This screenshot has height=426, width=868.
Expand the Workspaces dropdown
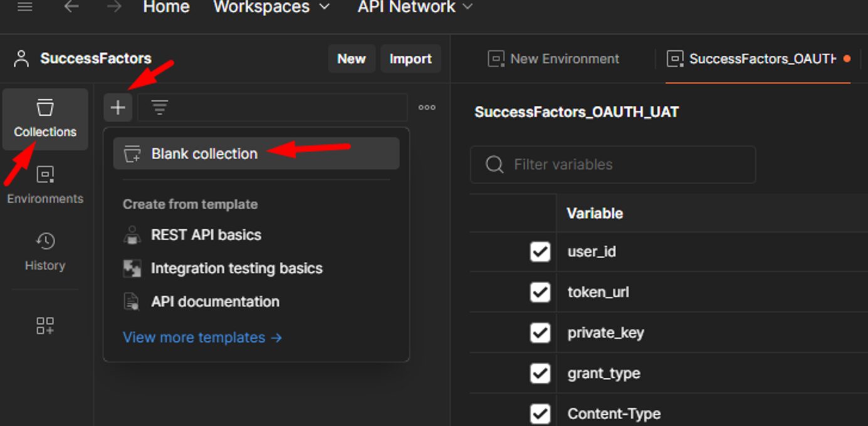pyautogui.click(x=271, y=7)
